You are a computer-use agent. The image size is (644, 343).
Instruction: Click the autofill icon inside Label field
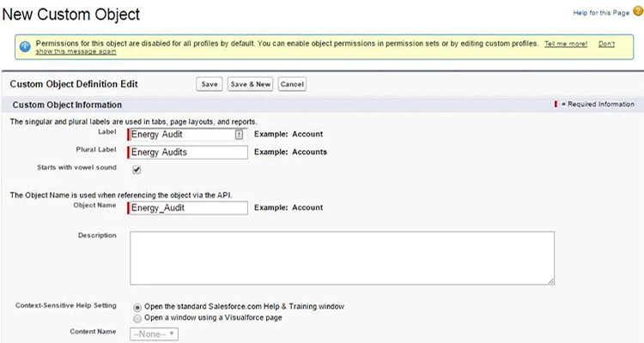(239, 135)
